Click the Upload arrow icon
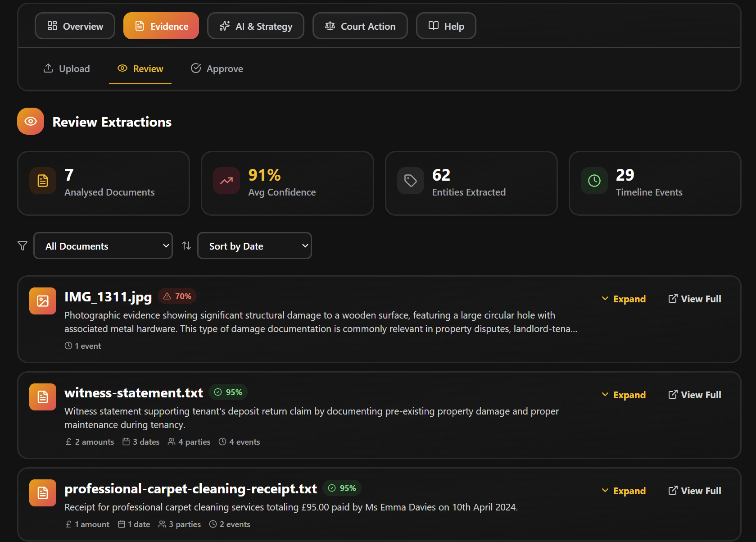 [x=48, y=68]
